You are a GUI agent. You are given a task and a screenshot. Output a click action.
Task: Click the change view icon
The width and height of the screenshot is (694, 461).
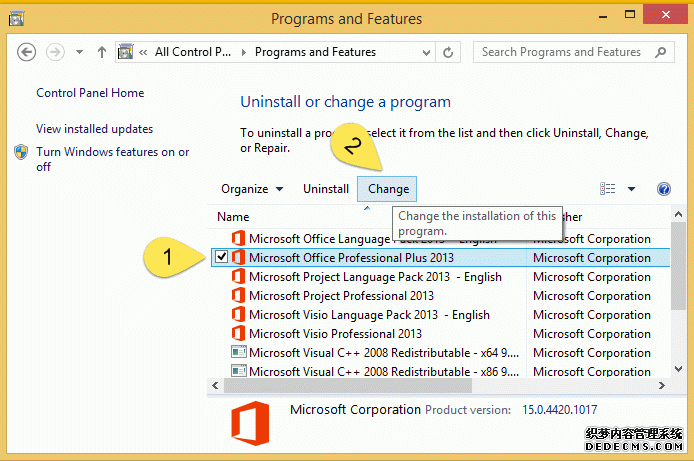click(x=607, y=189)
